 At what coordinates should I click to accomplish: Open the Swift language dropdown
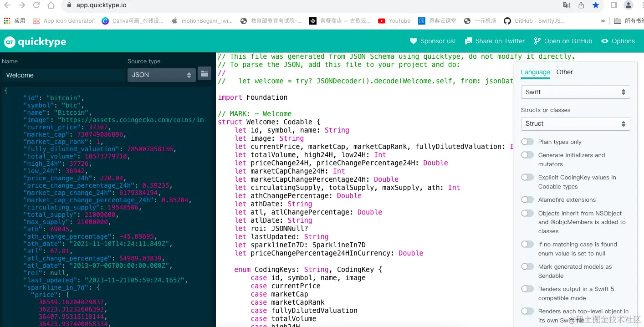coord(575,92)
